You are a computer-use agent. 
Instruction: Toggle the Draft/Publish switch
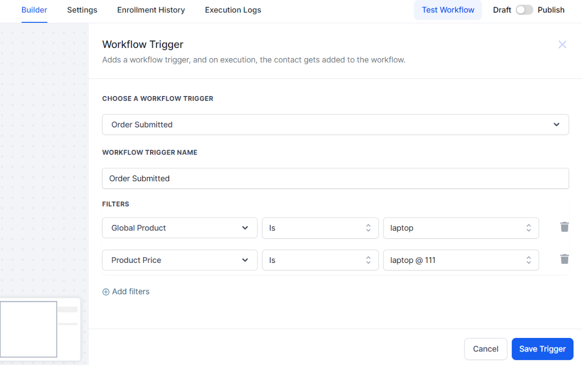click(524, 10)
